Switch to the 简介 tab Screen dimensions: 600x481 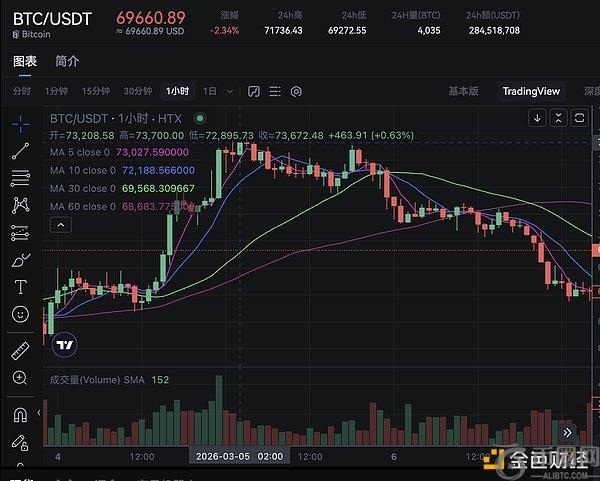click(68, 61)
